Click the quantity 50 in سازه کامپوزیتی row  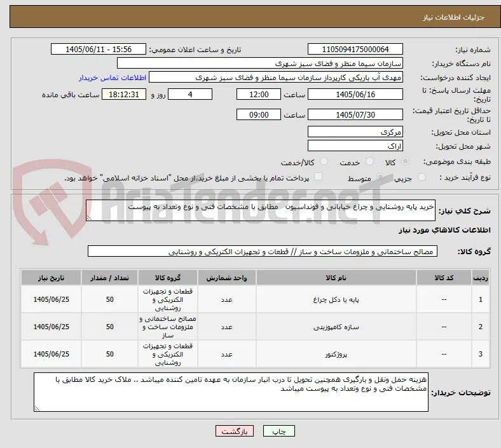pyautogui.click(x=109, y=327)
